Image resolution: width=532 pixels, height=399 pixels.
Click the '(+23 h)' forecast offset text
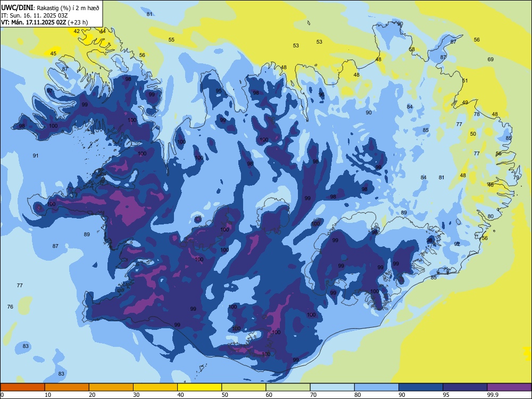coord(78,22)
